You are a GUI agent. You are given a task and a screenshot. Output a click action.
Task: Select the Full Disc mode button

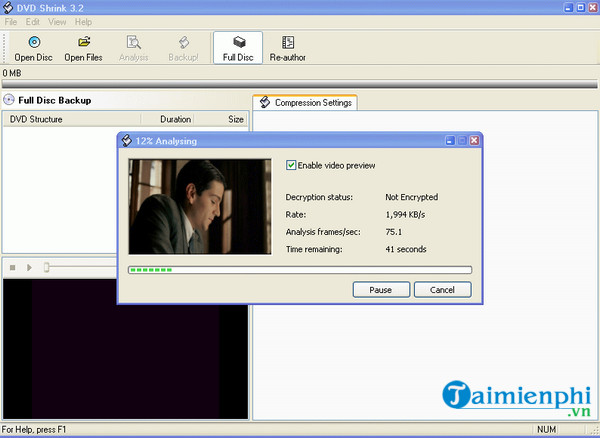click(238, 48)
